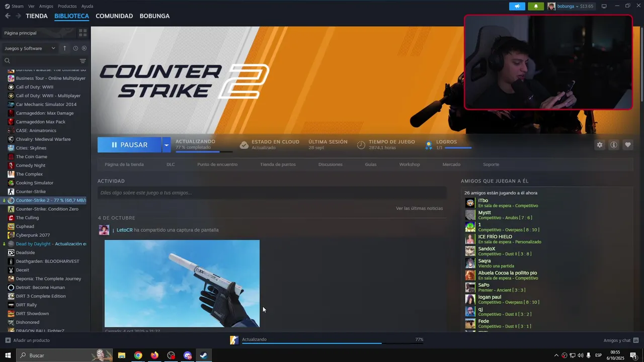This screenshot has width=644, height=362.
Task: Click the library search magnifier icon
Action: point(7,61)
